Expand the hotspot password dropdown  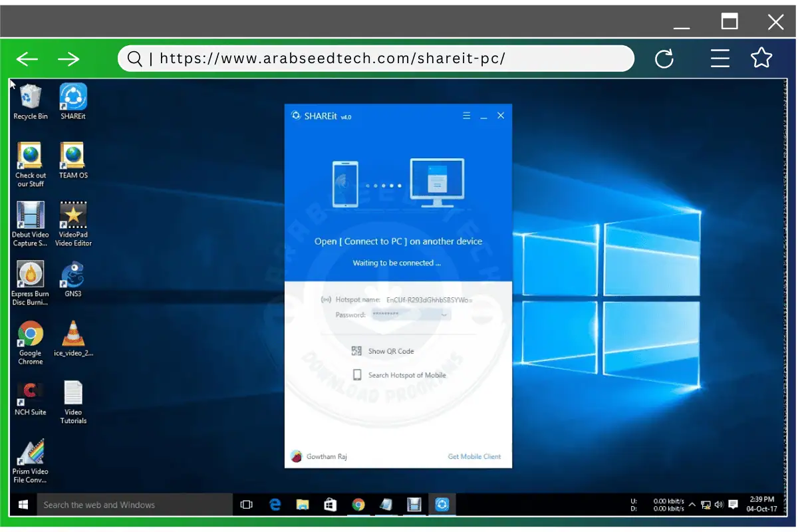click(444, 315)
